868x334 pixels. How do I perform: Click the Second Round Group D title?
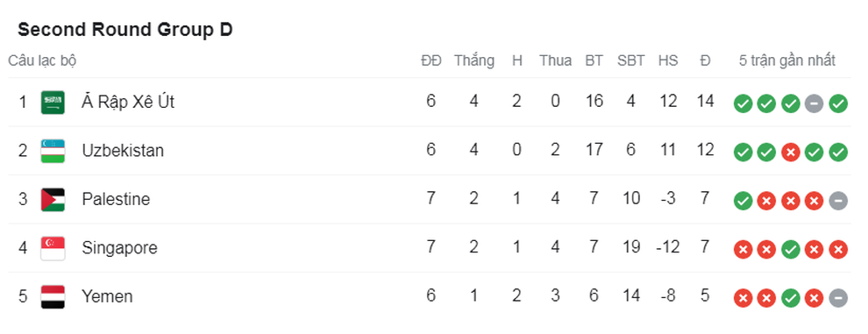pyautogui.click(x=125, y=31)
